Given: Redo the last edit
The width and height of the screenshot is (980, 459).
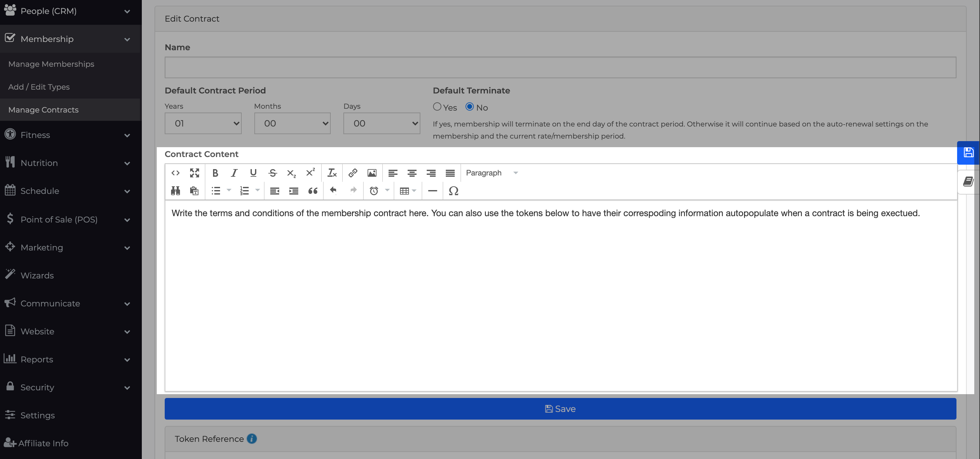Looking at the screenshot, I should [x=353, y=190].
